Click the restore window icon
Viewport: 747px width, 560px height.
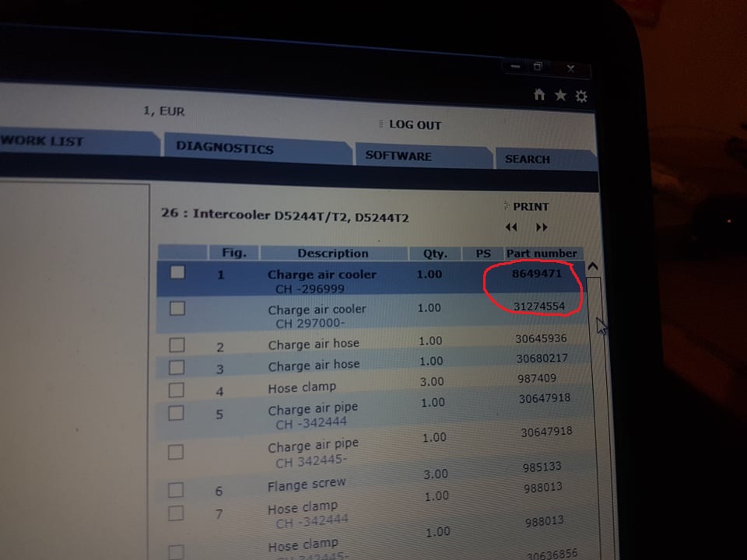point(538,68)
